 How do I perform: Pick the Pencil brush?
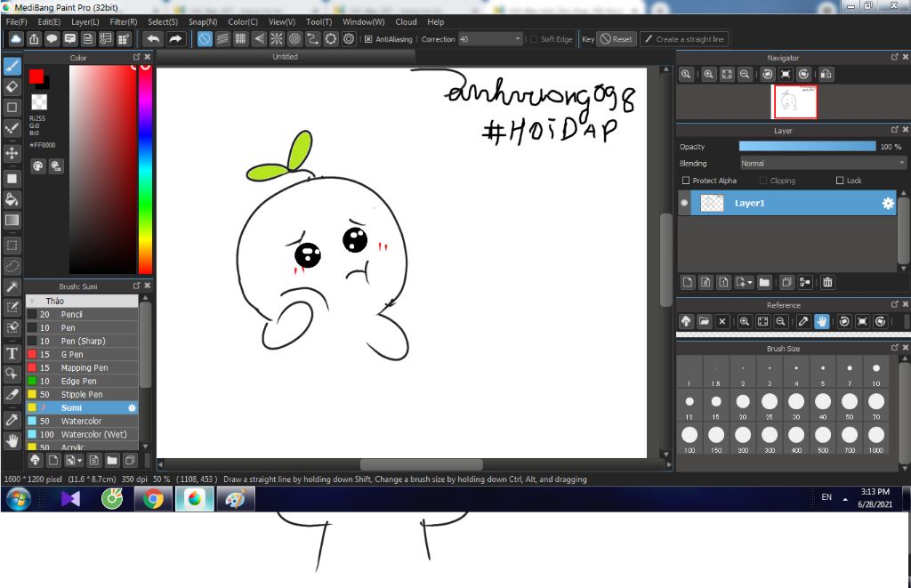(82, 314)
